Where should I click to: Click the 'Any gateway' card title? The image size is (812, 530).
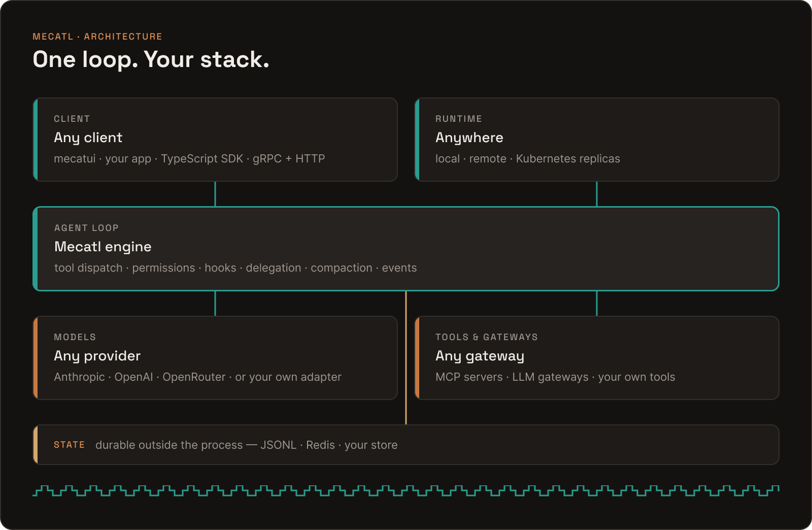480,356
